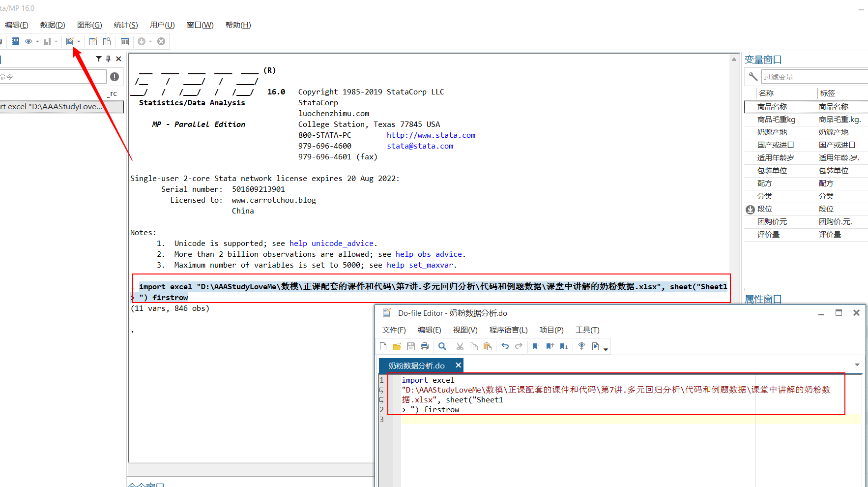Click Show file in Viewer icon
This screenshot has height=487, width=868.
click(581, 347)
